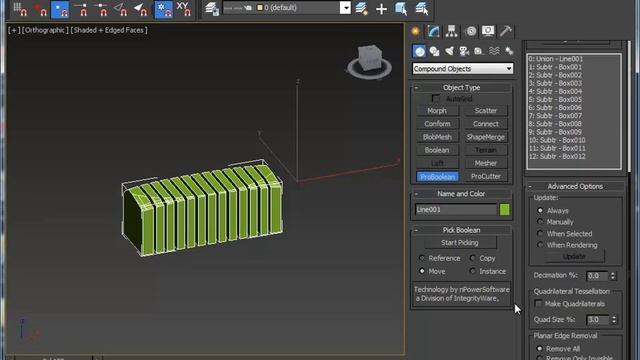
Task: Select the Instance radio option
Action: [x=473, y=271]
